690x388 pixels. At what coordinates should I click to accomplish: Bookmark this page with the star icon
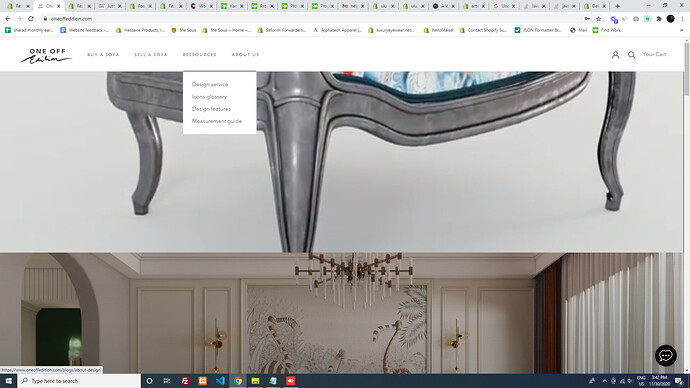pyautogui.click(x=598, y=19)
